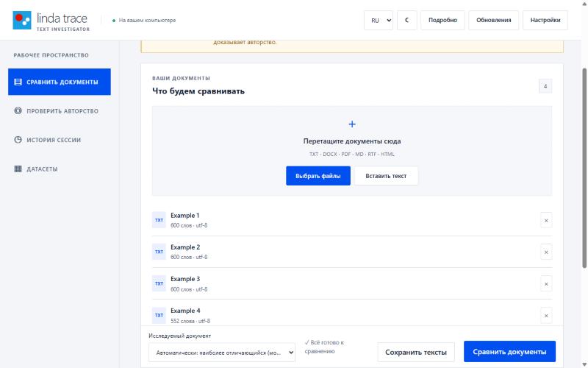Click the plus icon in drop zone
This screenshot has width=588, height=368.
[x=352, y=124]
